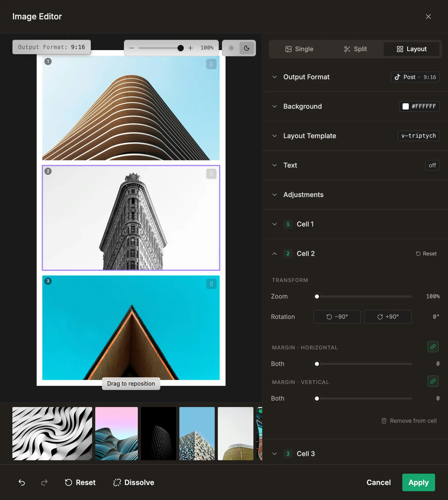Switch to the Single tab
The width and height of the screenshot is (448, 500).
click(x=299, y=49)
